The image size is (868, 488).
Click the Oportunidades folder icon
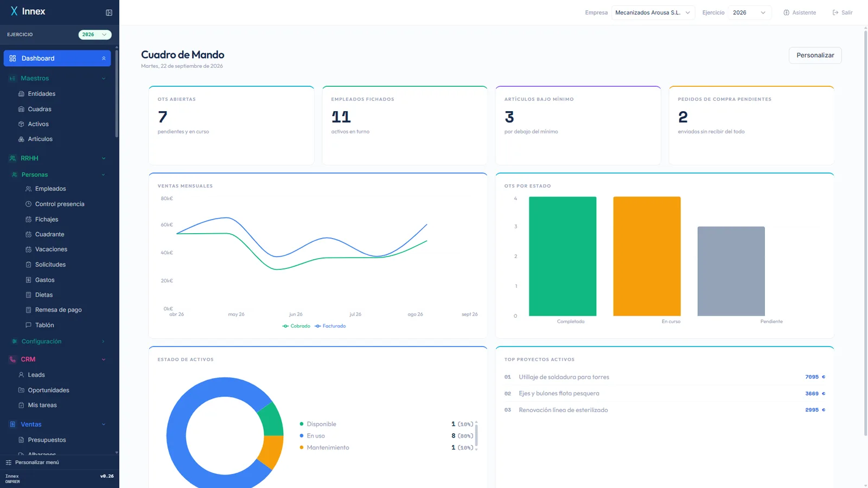click(x=21, y=390)
